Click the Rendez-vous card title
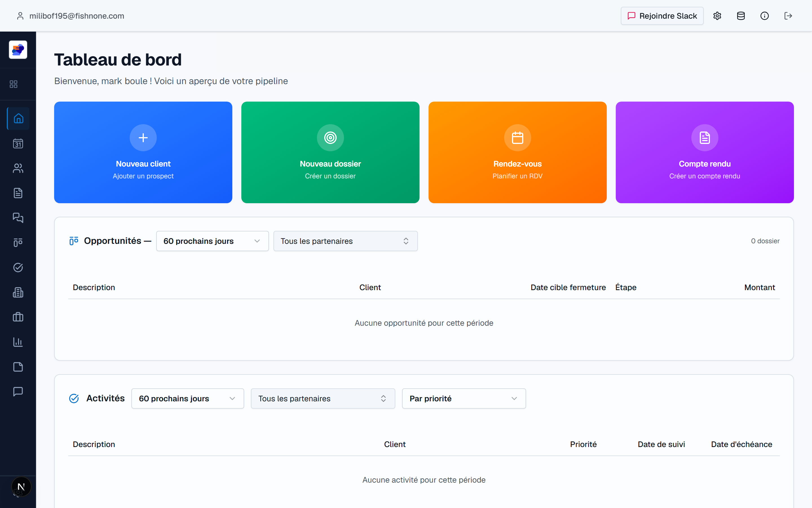812x508 pixels. click(518, 164)
